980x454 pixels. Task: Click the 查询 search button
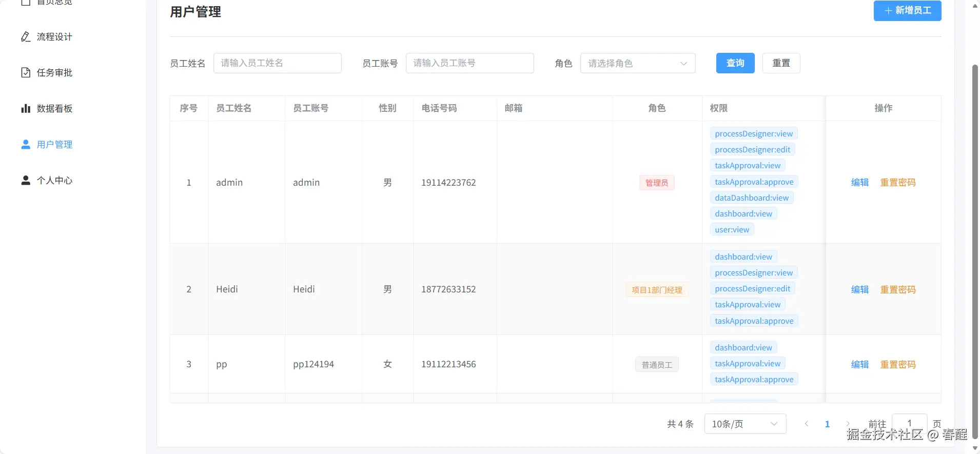point(735,63)
